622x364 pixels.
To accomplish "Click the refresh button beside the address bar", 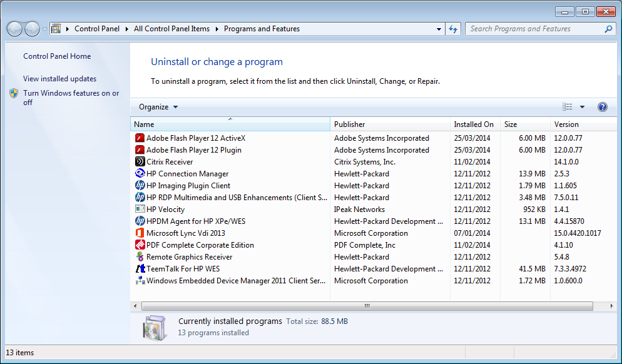I will tap(454, 29).
